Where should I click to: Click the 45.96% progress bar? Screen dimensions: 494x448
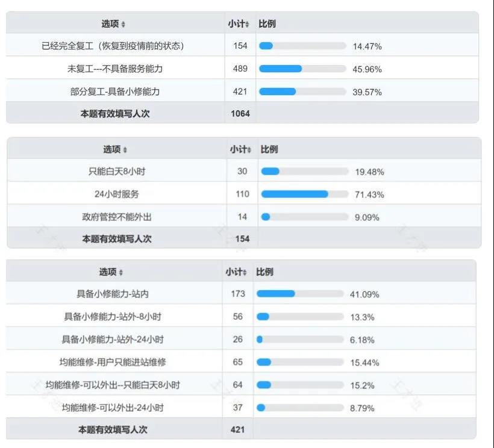[x=302, y=69]
